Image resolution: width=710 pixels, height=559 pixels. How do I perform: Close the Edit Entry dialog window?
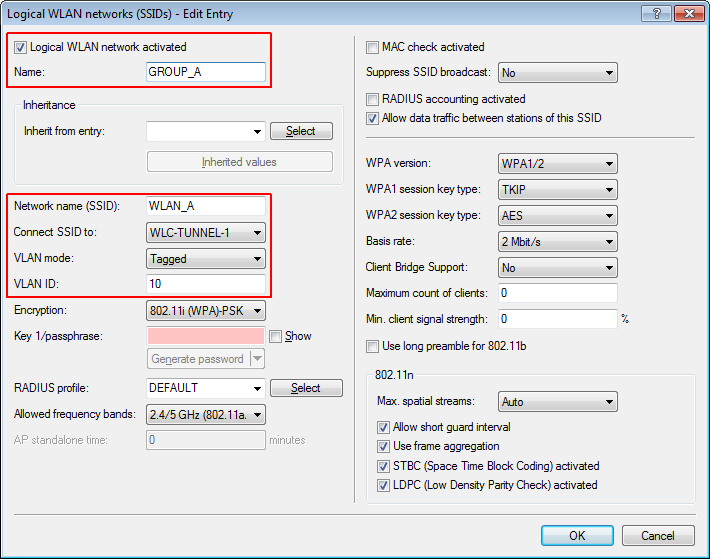tap(687, 12)
